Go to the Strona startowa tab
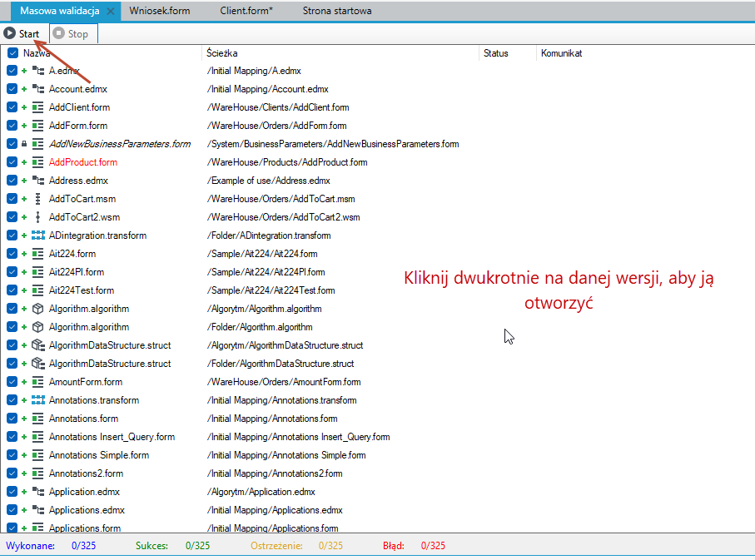The image size is (755, 560). (x=337, y=11)
